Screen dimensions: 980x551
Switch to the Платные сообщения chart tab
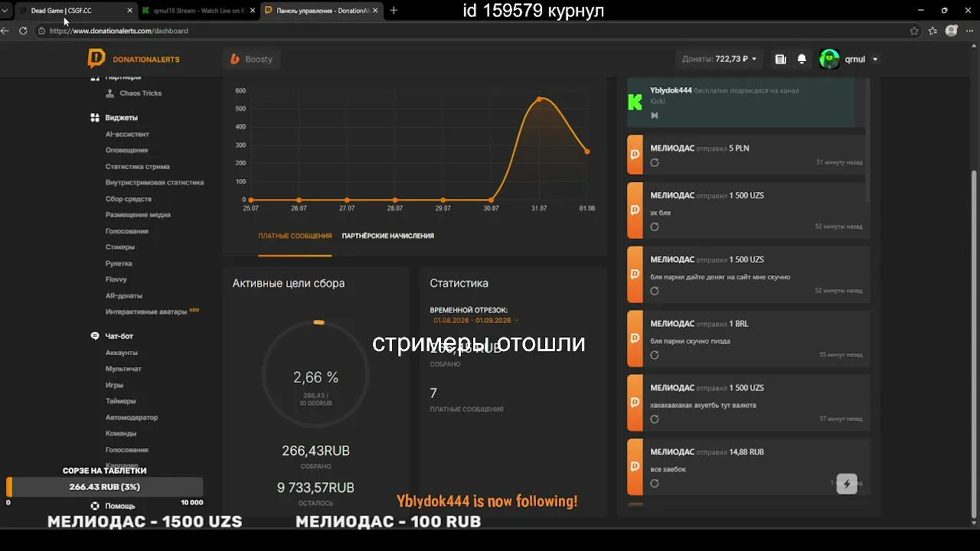coord(295,236)
